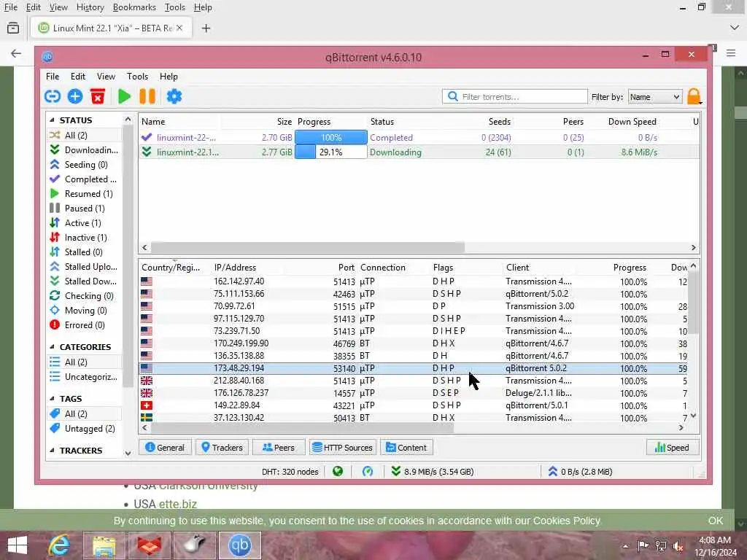Open the qBittorrent Tools menu

[x=137, y=77]
